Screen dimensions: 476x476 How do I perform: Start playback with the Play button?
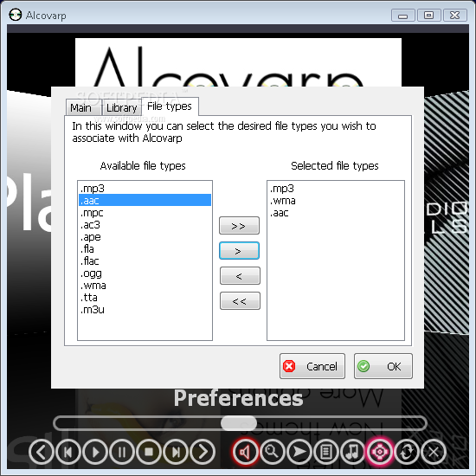95,452
